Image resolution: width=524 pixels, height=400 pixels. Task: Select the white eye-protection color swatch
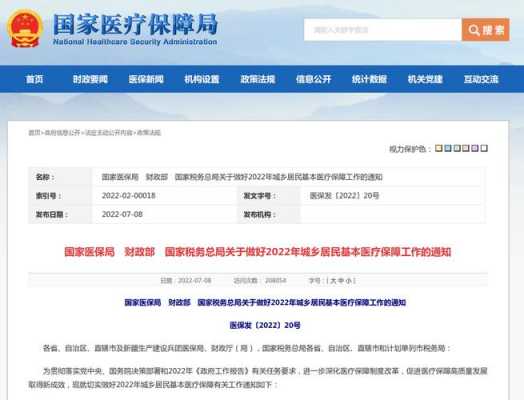484,148
